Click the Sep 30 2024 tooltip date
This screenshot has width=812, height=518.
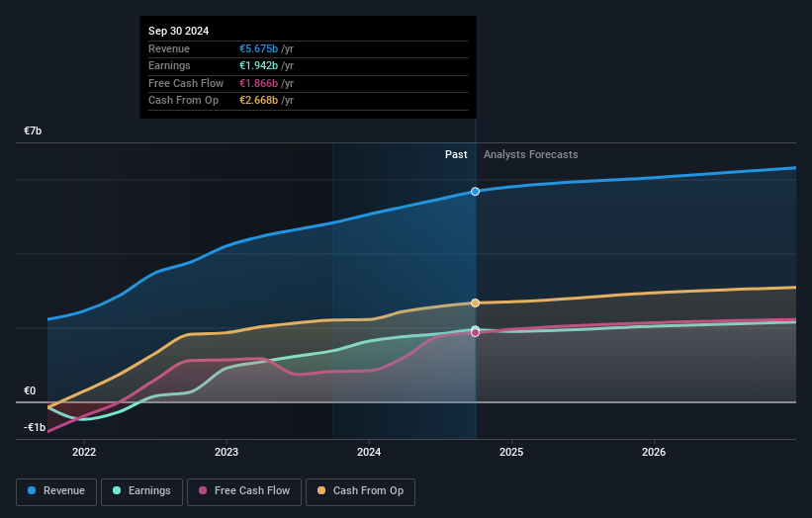[179, 31]
